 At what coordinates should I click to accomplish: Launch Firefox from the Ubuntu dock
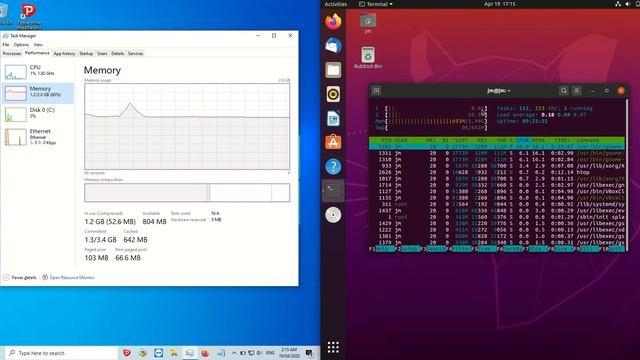coord(333,22)
